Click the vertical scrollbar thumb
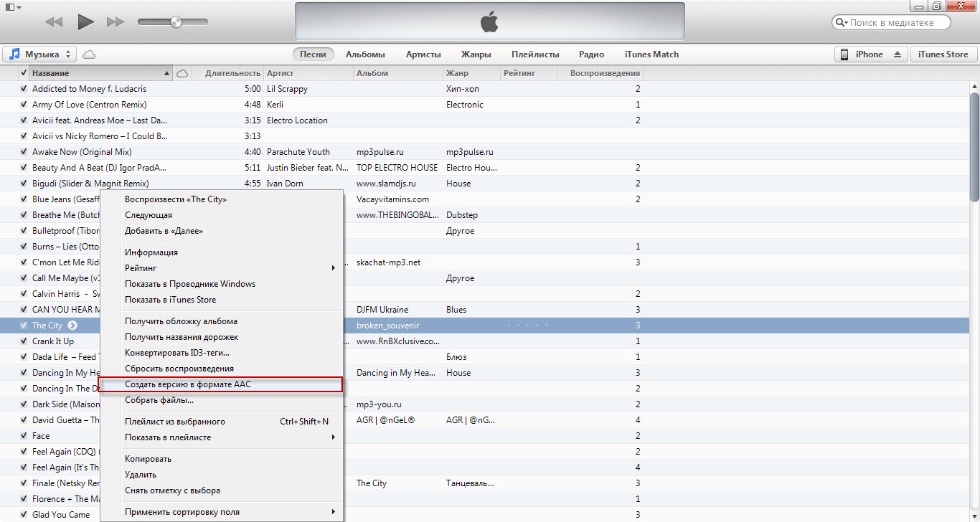Image resolution: width=980 pixels, height=522 pixels. point(974,148)
